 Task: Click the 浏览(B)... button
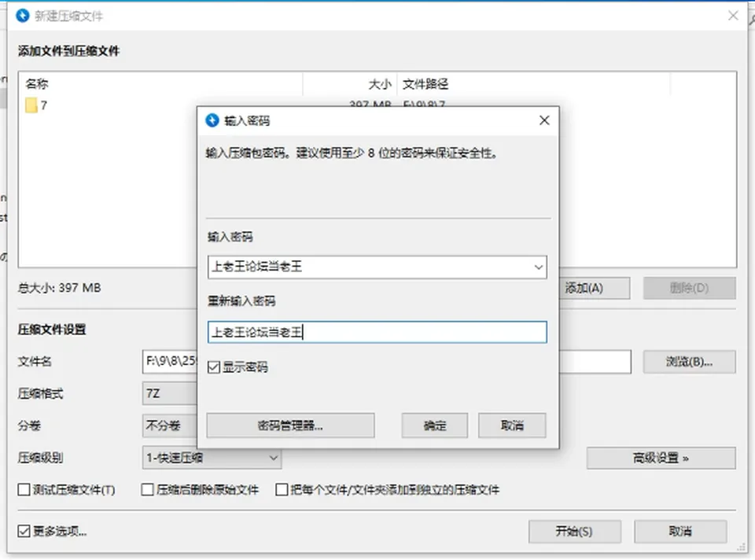690,362
